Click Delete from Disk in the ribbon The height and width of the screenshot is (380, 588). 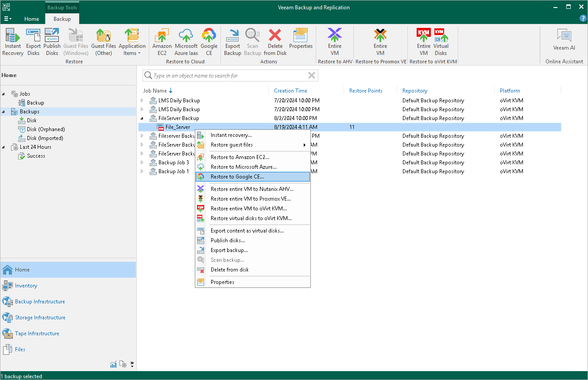[x=275, y=42]
